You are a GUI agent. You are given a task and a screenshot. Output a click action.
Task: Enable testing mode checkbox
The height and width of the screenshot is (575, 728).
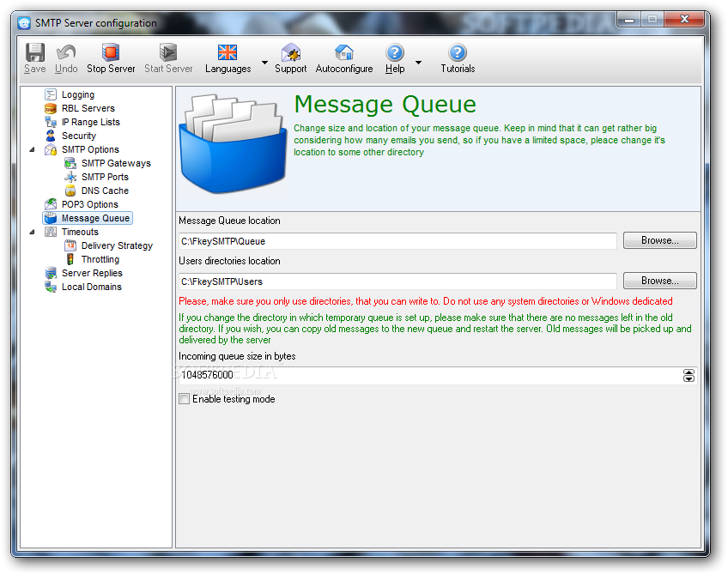click(x=185, y=399)
